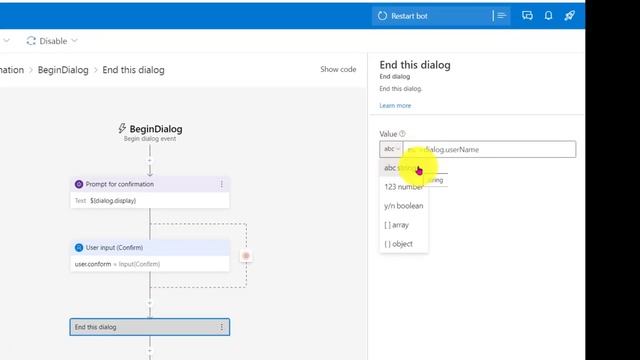Focus the Value expression input field
Image resolution: width=640 pixels, height=360 pixels.
pyautogui.click(x=489, y=149)
